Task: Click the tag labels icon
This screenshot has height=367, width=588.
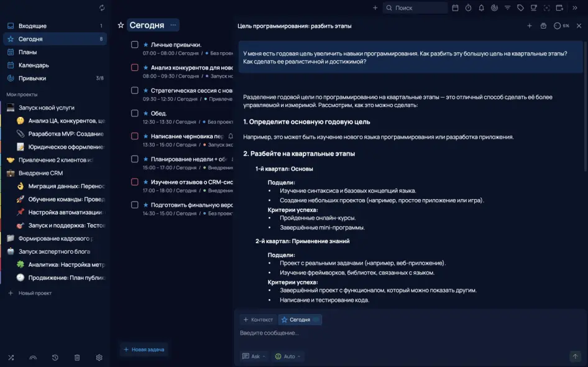Action: pyautogui.click(x=520, y=8)
